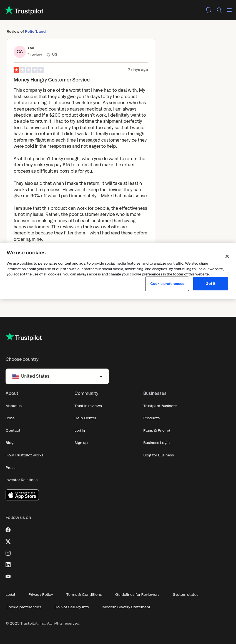Click review title Money Hungry Customer Service
The width and height of the screenshot is (236, 644).
coord(52,80)
